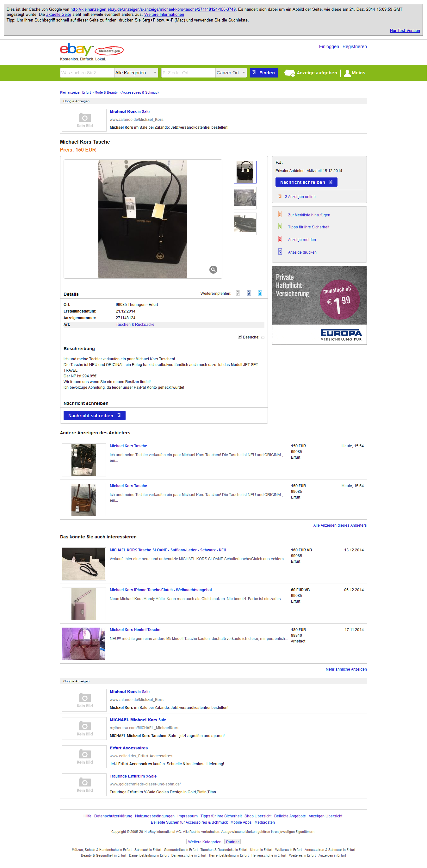427x868 pixels.
Task: Click the PLZ oder Ort field
Action: pos(188,73)
